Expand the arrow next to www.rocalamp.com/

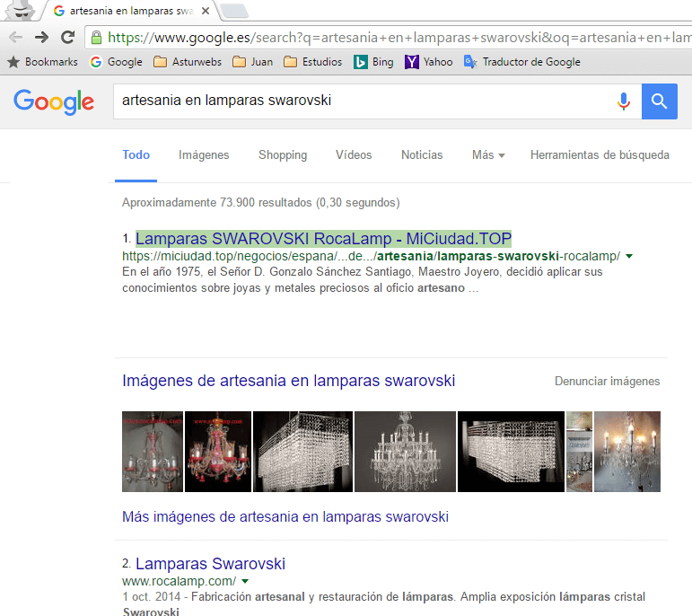click(245, 581)
